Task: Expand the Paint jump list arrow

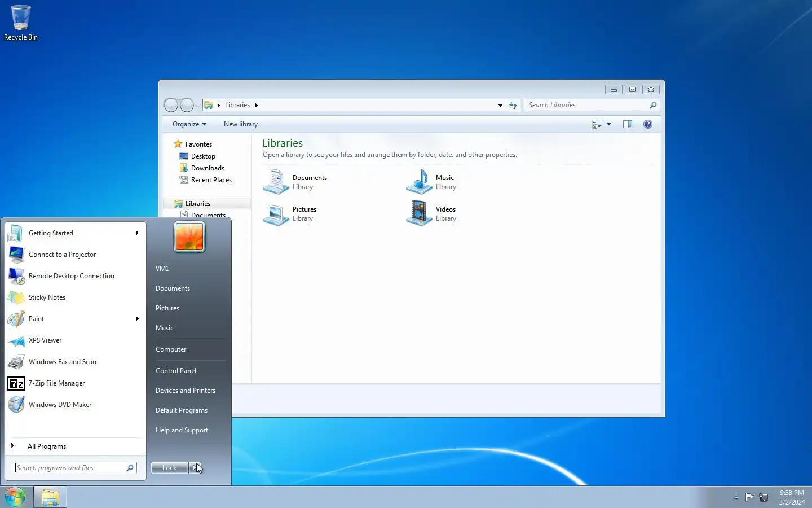Action: [137, 319]
